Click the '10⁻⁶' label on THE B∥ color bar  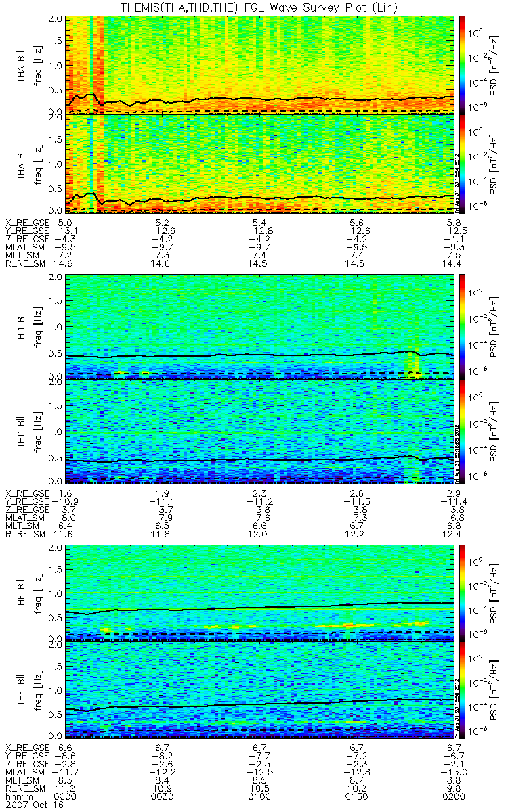477,731
